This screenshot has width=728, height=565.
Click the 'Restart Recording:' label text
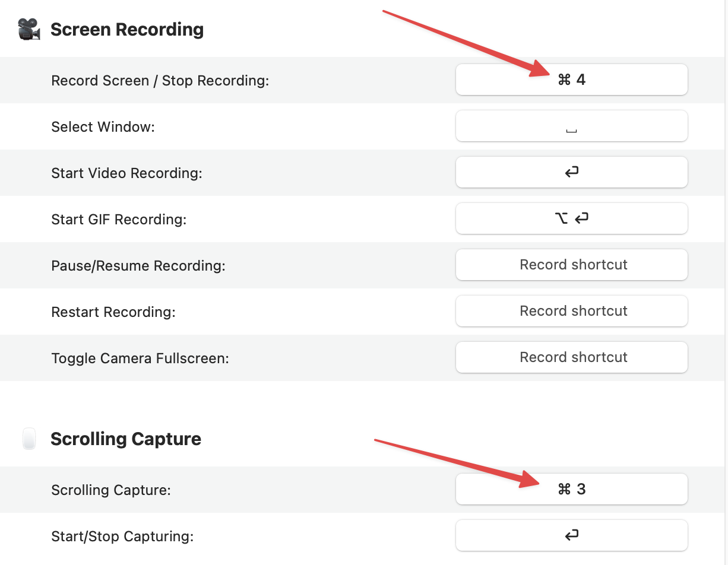tap(113, 312)
